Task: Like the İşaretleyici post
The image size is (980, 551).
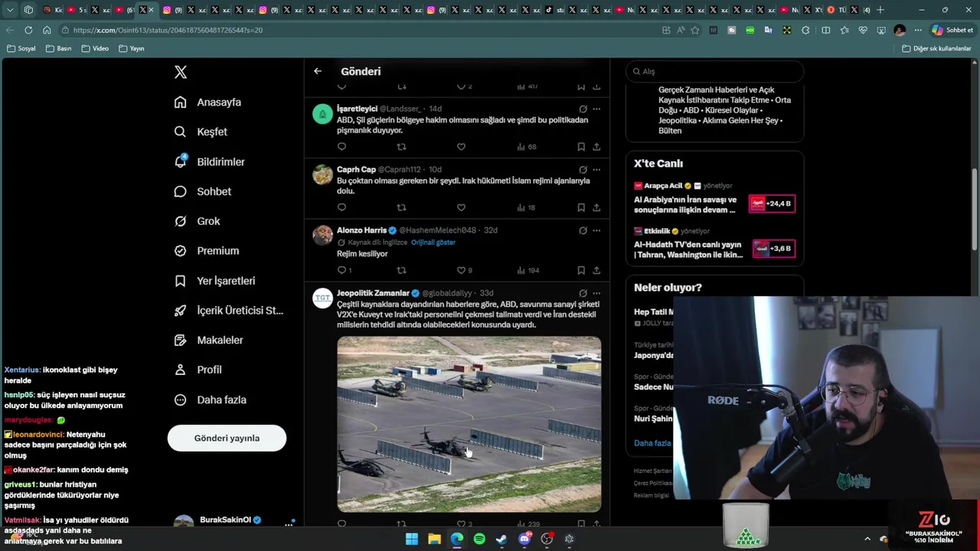Action: [461, 146]
